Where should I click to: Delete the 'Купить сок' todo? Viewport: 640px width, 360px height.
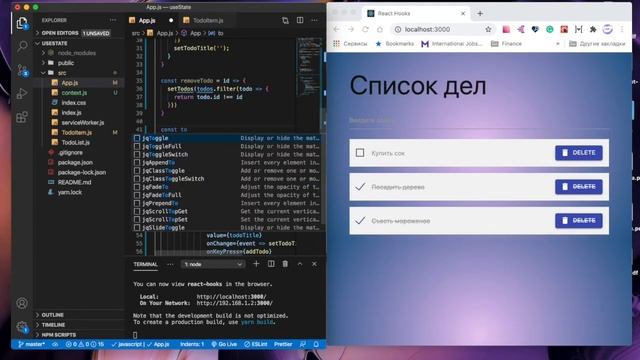tap(578, 153)
